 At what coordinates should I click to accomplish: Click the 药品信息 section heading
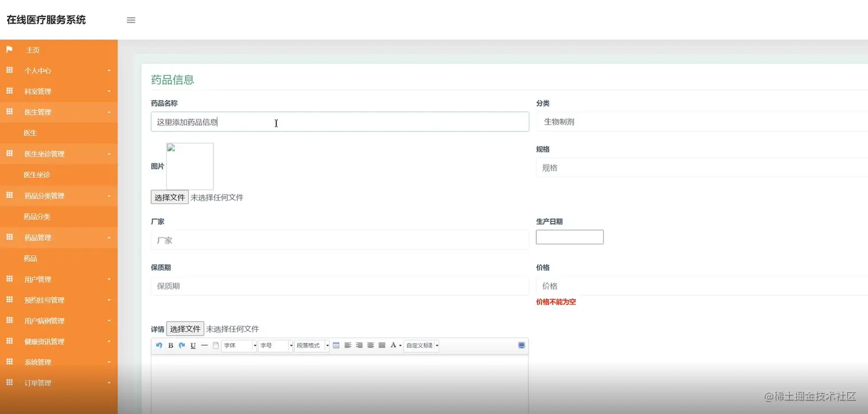(172, 80)
